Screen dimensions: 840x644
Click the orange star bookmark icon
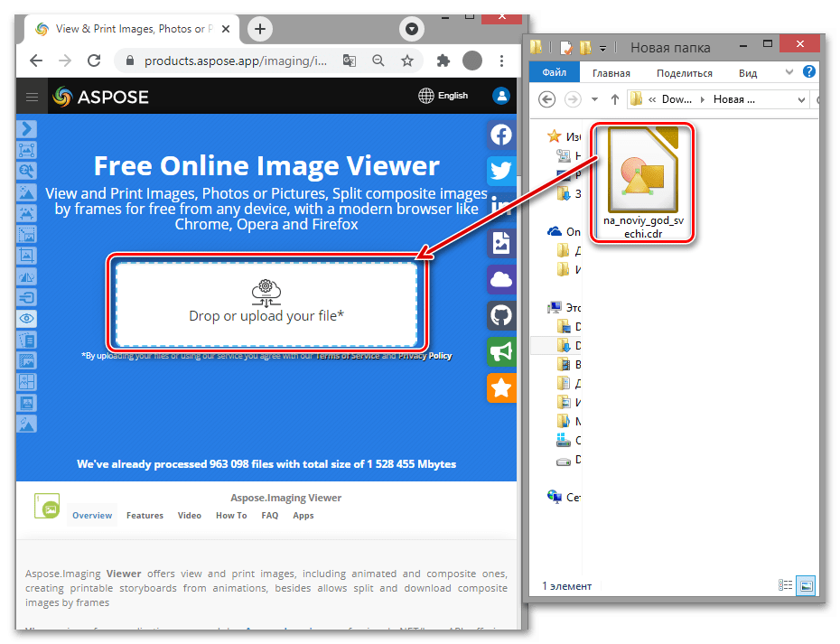501,387
